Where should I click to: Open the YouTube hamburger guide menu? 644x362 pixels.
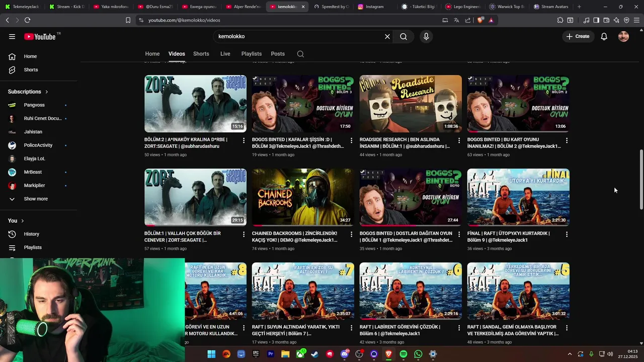click(x=12, y=36)
